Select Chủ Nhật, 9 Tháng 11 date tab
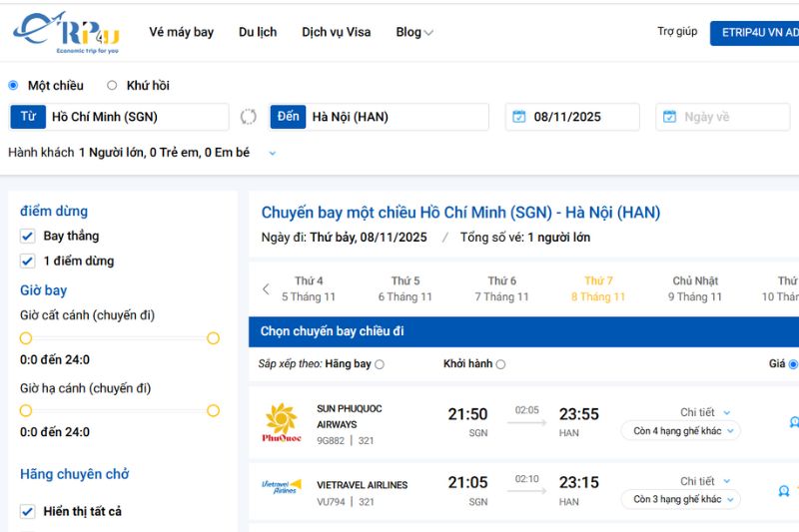Viewport: 799px width, 532px height. pyautogui.click(x=695, y=288)
